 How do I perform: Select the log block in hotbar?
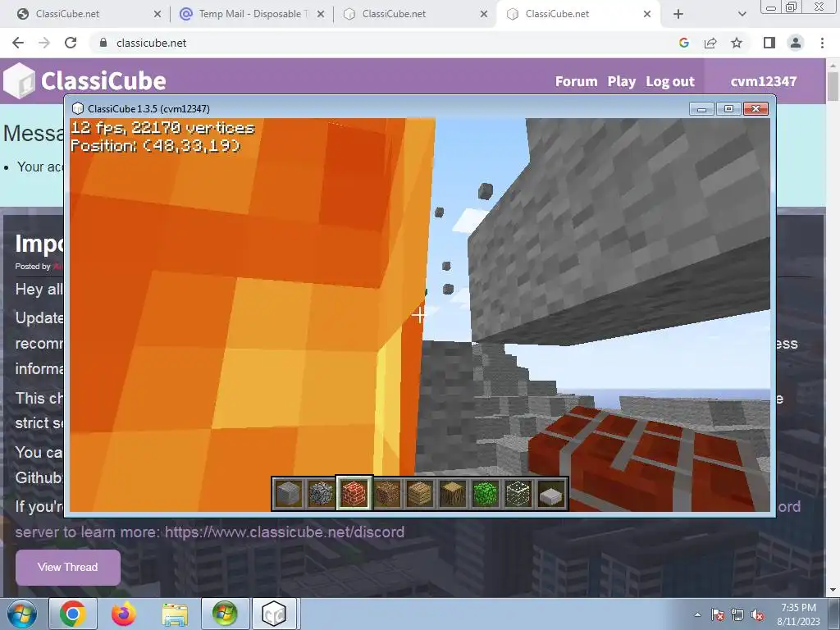[453, 493]
